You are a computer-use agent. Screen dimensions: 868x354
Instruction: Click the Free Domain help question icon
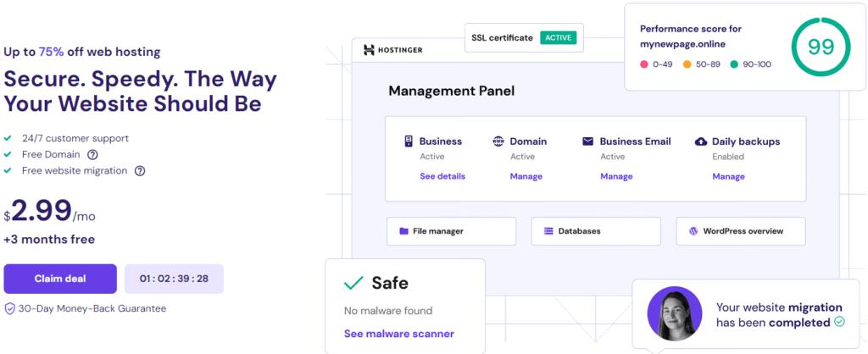coord(92,155)
